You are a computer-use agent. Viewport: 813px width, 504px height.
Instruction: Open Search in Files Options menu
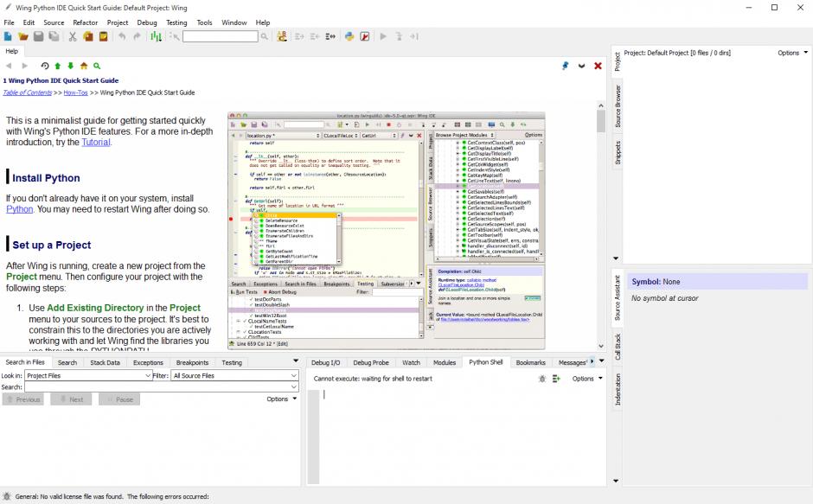tap(282, 399)
